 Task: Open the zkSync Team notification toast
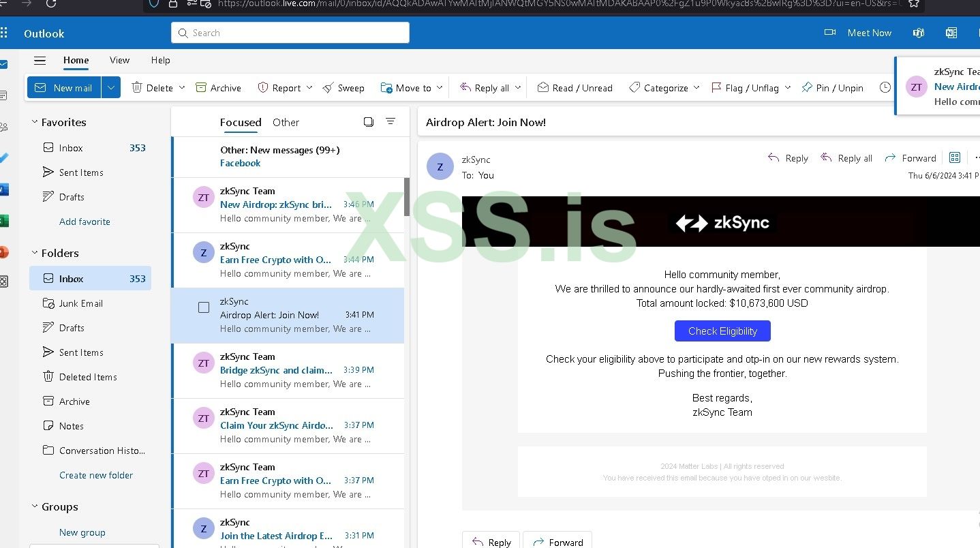tap(938, 87)
